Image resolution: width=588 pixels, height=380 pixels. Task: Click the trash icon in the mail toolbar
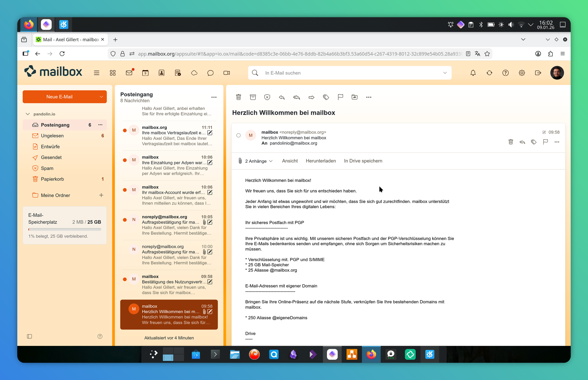coord(238,97)
